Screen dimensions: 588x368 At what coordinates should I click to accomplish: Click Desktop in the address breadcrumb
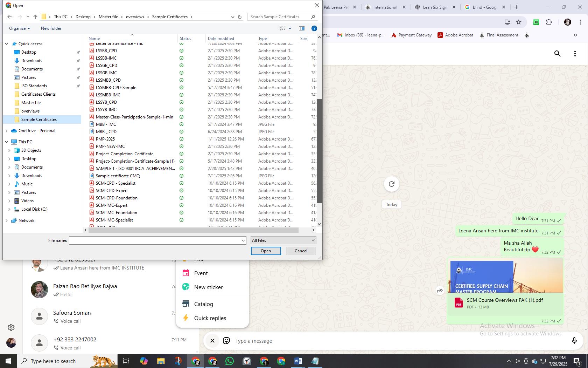[x=83, y=17]
